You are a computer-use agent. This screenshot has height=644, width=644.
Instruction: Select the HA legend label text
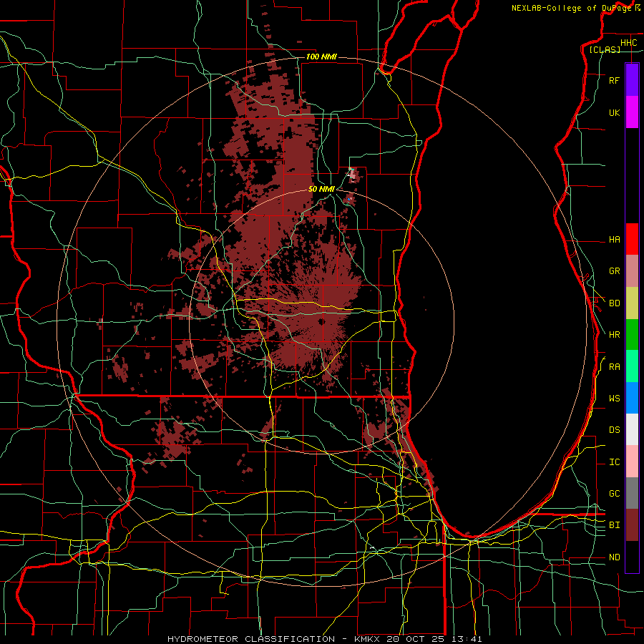coord(614,239)
